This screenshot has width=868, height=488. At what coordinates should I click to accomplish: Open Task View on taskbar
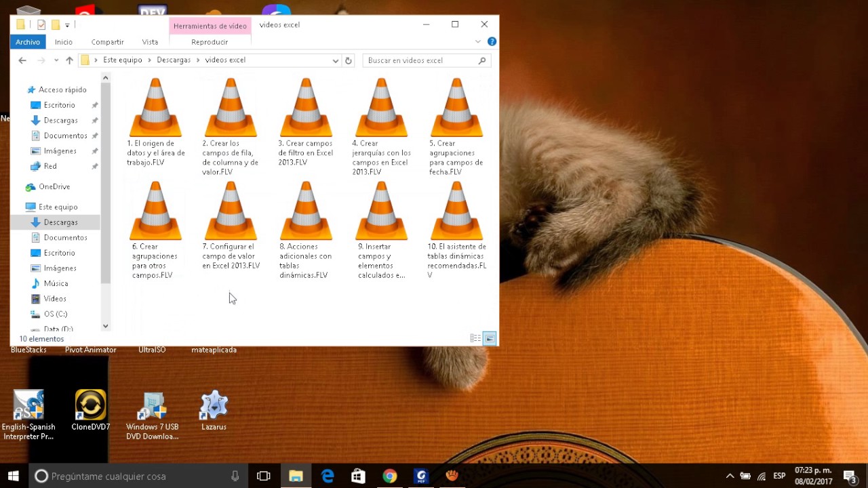click(x=264, y=476)
